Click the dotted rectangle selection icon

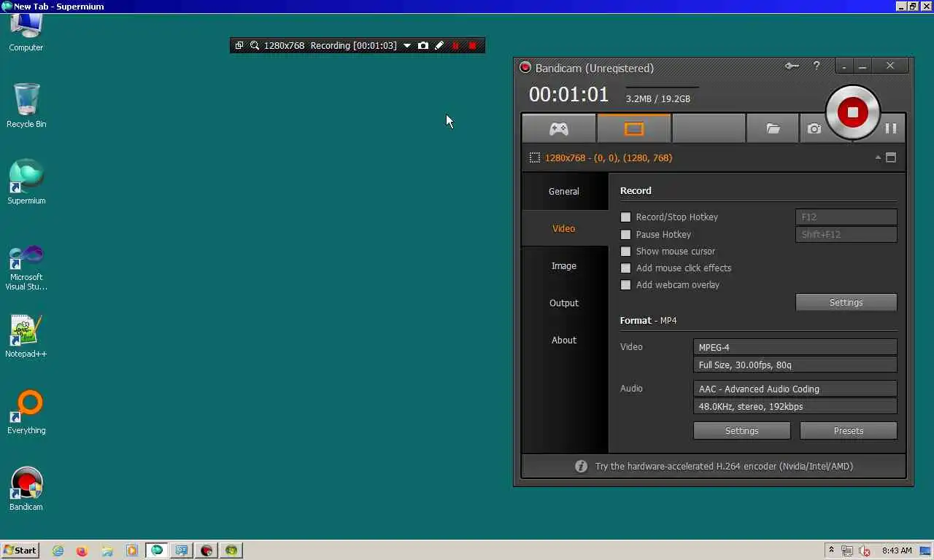point(535,157)
